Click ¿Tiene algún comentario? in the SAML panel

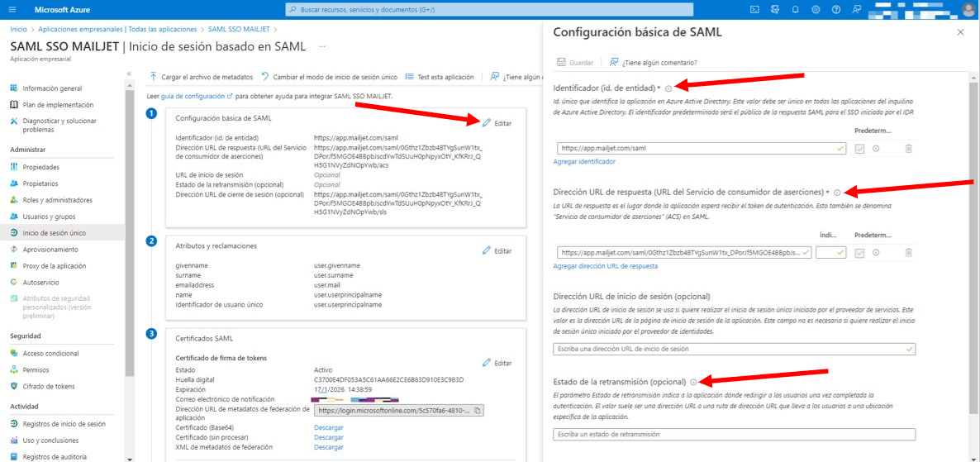pyautogui.click(x=653, y=63)
